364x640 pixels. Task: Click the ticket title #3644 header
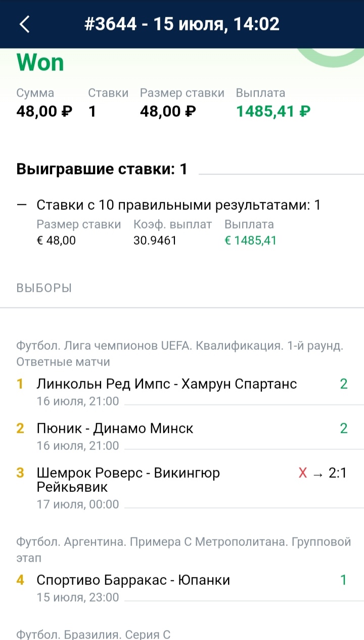182,24
